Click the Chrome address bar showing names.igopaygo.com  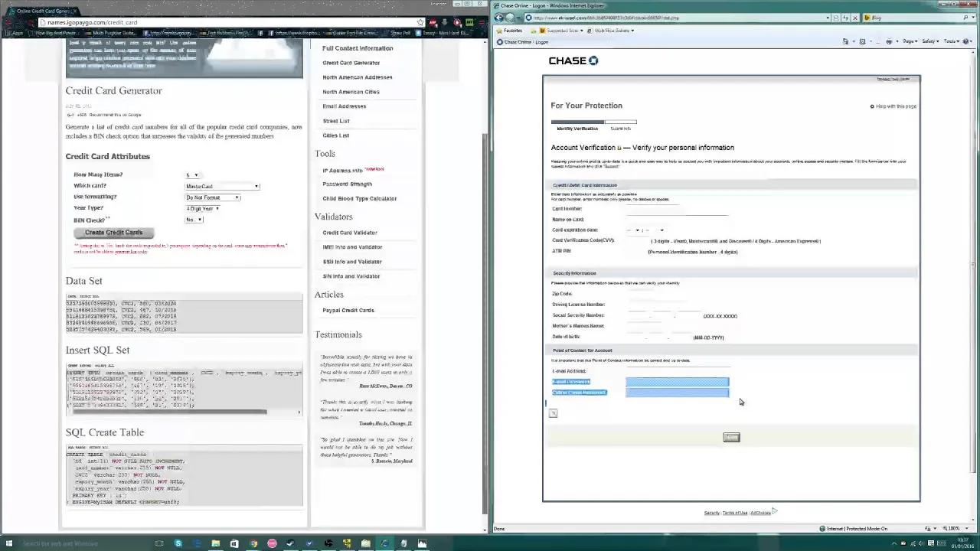(x=230, y=22)
